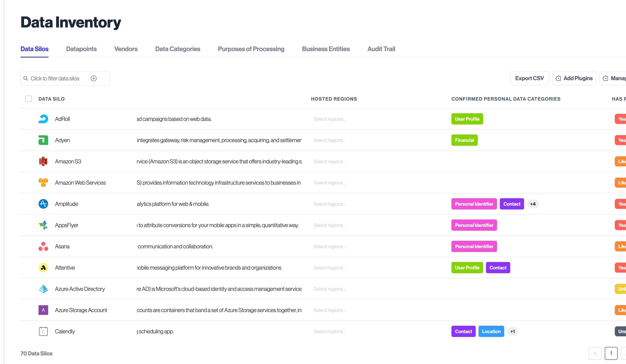Expand Amplitude +4 more categories

pyautogui.click(x=533, y=204)
